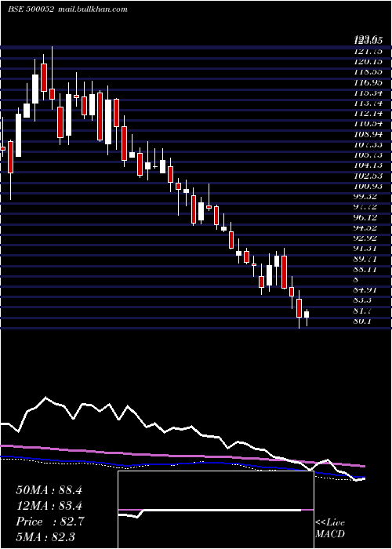Click the tallest red candle near the chart peak

click(44, 78)
